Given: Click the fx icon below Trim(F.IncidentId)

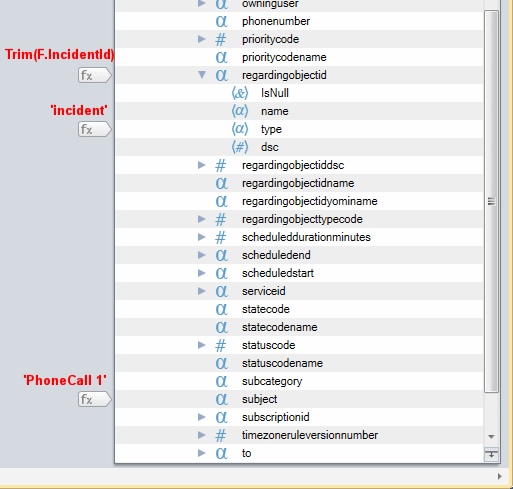Looking at the screenshot, I should coord(95,75).
